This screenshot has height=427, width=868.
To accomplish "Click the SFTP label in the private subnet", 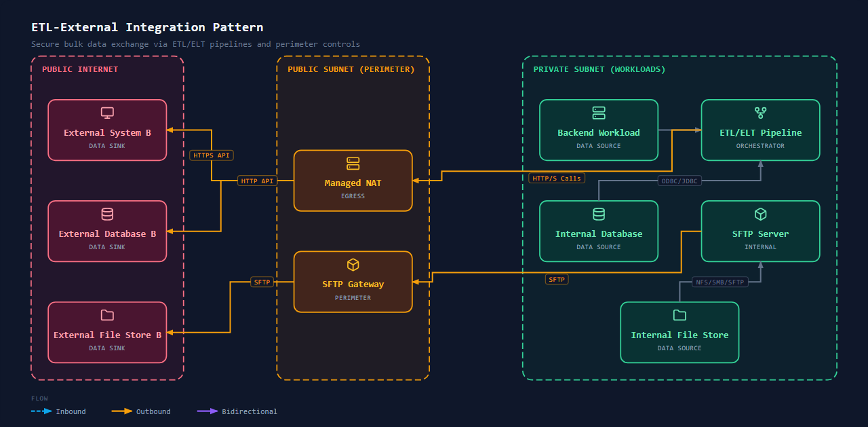I will [x=556, y=279].
